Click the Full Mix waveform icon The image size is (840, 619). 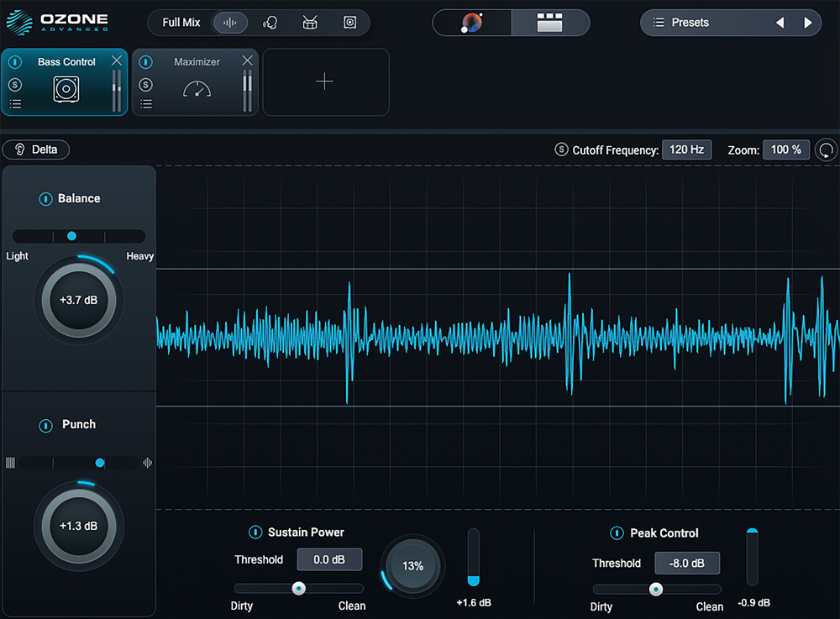coord(229,23)
